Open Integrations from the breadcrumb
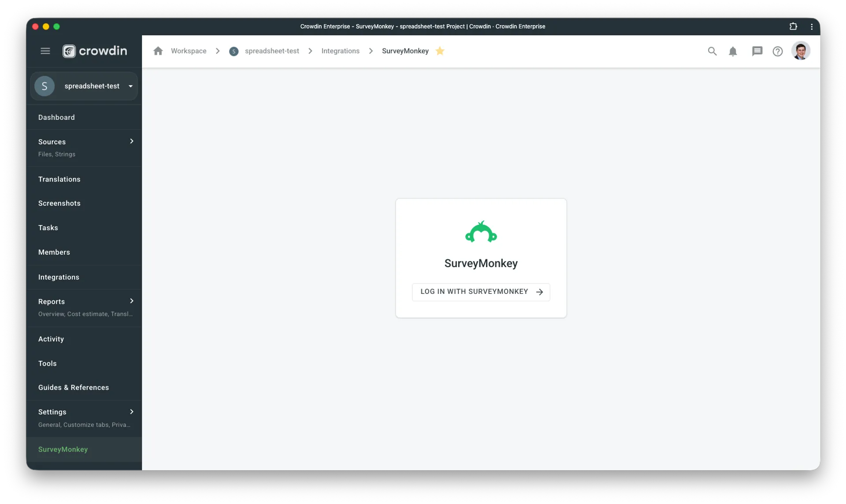 340,51
